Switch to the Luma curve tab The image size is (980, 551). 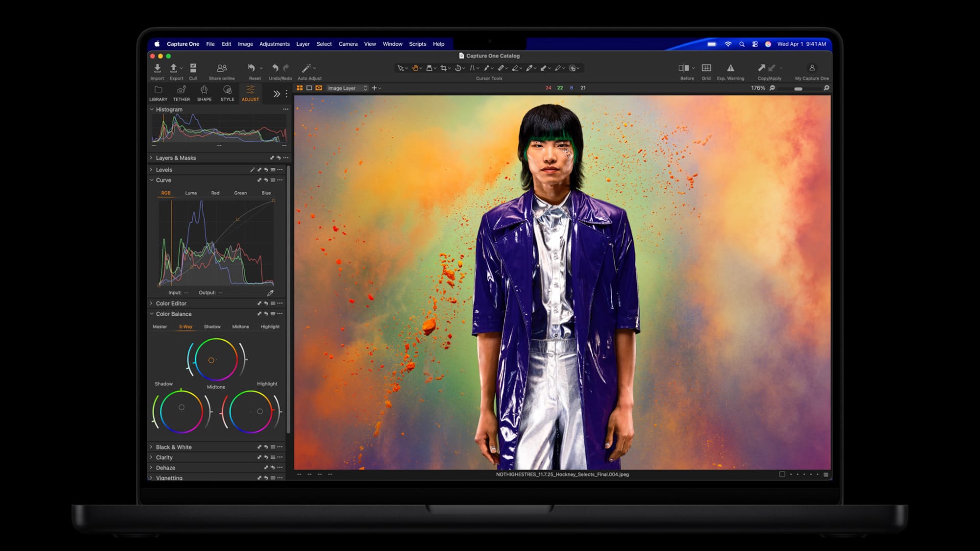coord(190,193)
